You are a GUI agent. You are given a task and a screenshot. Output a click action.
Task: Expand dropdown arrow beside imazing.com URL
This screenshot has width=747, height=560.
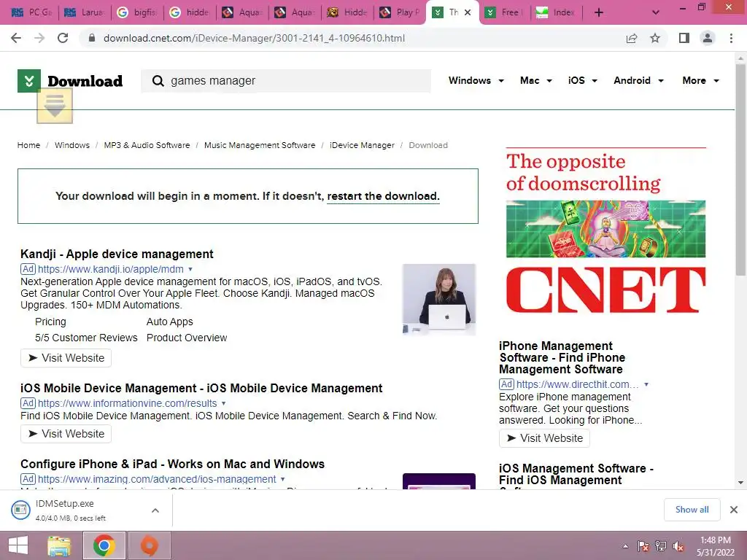282,479
